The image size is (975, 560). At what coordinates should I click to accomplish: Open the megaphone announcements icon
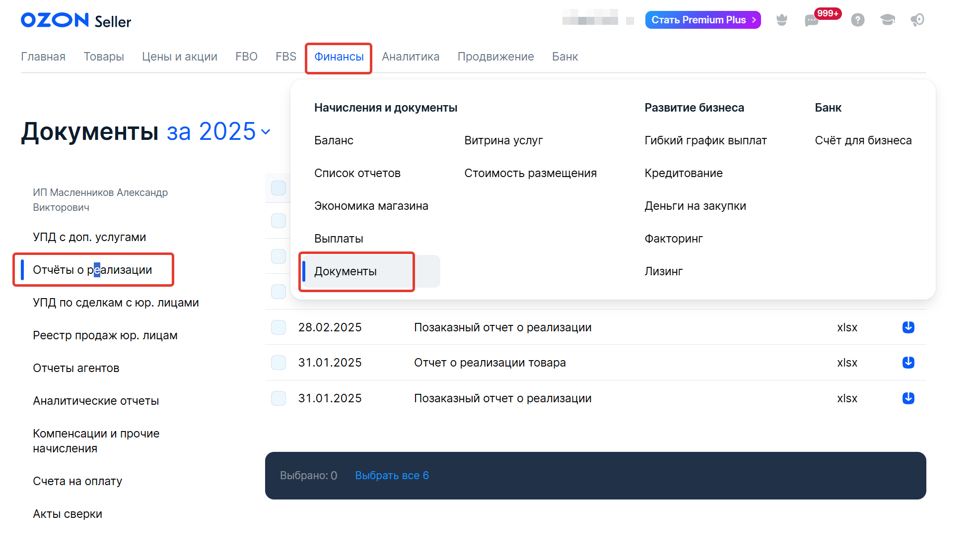tap(917, 20)
